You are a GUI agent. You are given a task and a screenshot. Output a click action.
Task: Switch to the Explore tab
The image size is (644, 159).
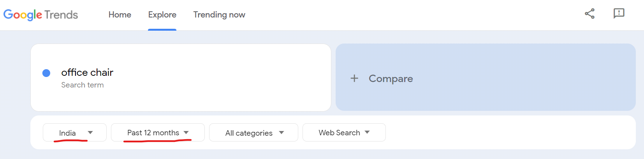(x=162, y=15)
